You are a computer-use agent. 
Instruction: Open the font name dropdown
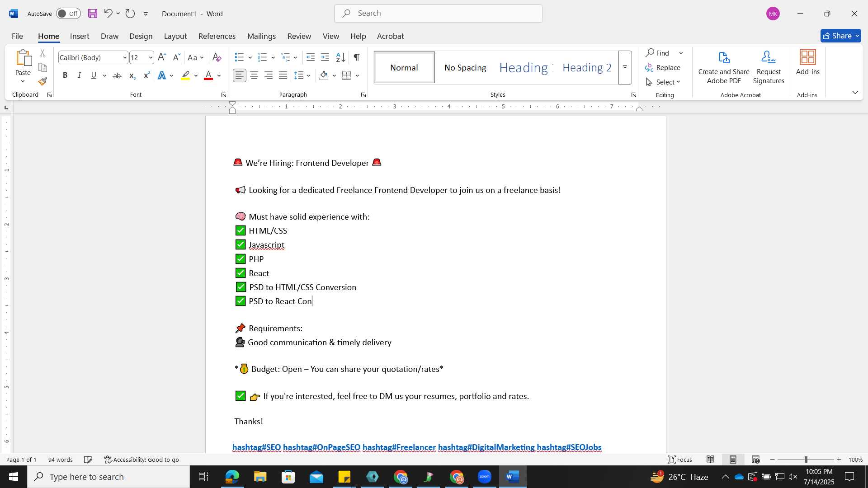coord(125,57)
